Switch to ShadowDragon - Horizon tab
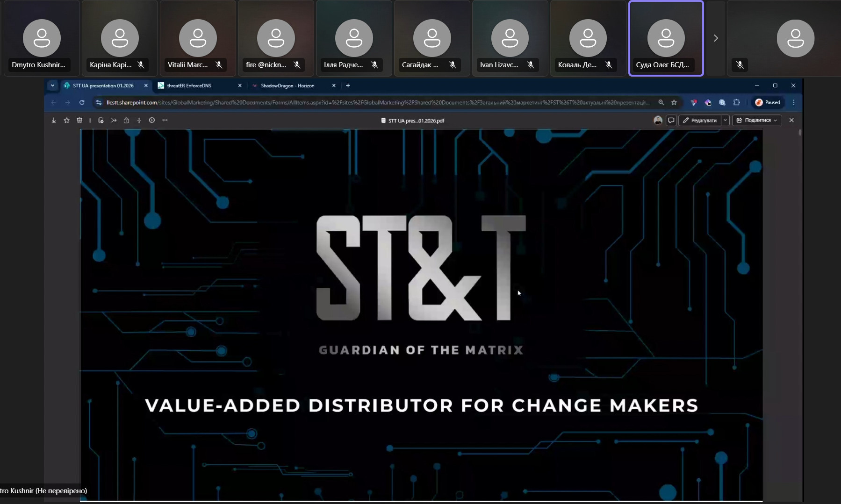 (290, 86)
